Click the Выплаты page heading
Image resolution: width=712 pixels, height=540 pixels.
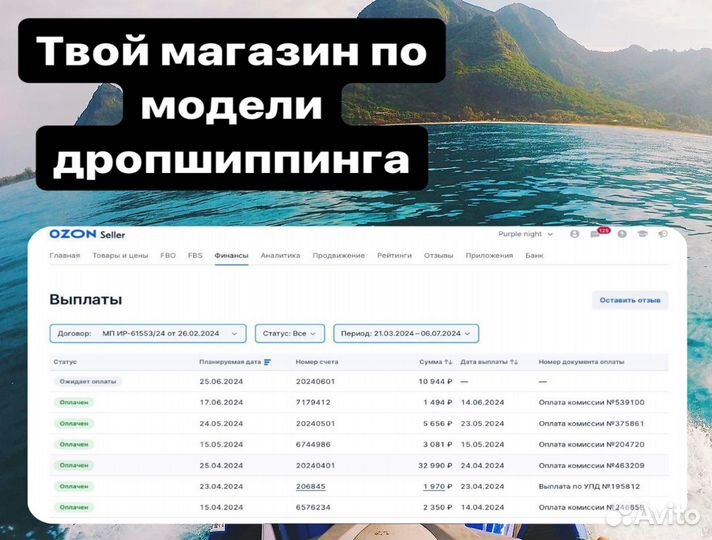click(86, 300)
